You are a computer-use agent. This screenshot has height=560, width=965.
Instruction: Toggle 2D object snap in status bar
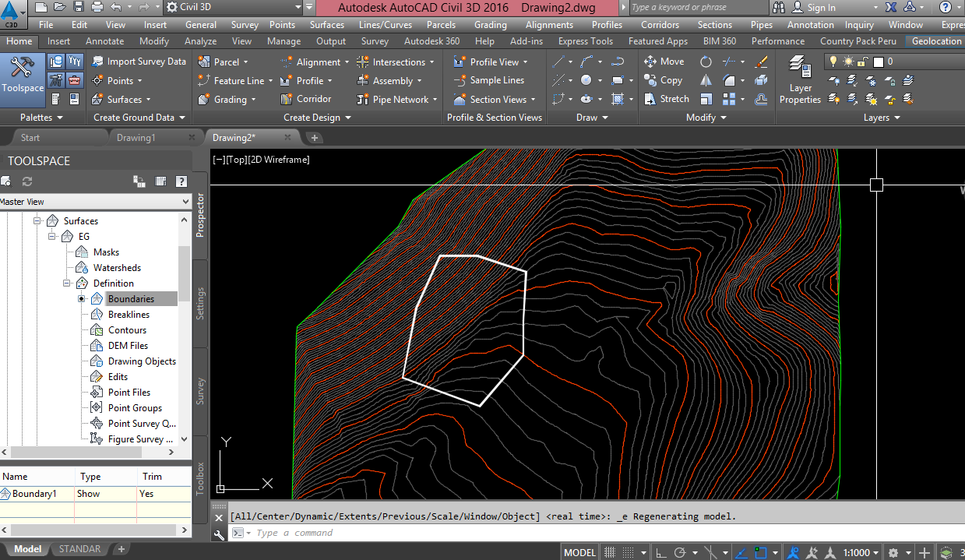coord(759,552)
